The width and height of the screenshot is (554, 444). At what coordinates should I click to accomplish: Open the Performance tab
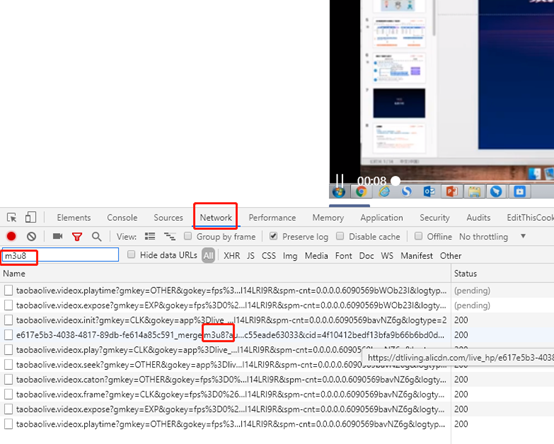coord(272,218)
